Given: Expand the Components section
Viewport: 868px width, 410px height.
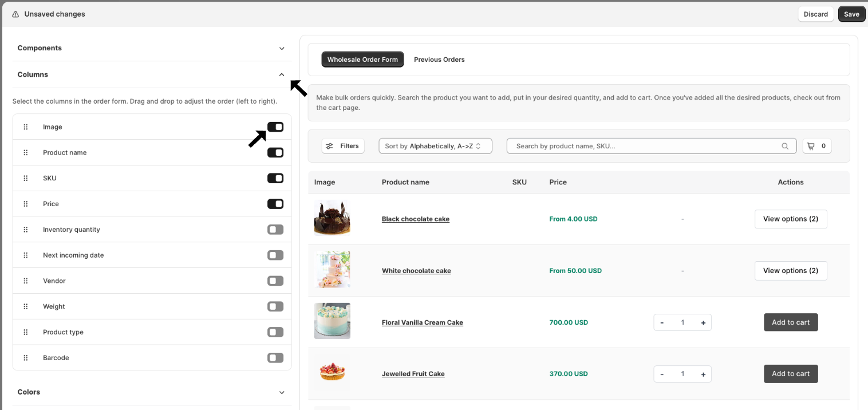Looking at the screenshot, I should point(281,48).
